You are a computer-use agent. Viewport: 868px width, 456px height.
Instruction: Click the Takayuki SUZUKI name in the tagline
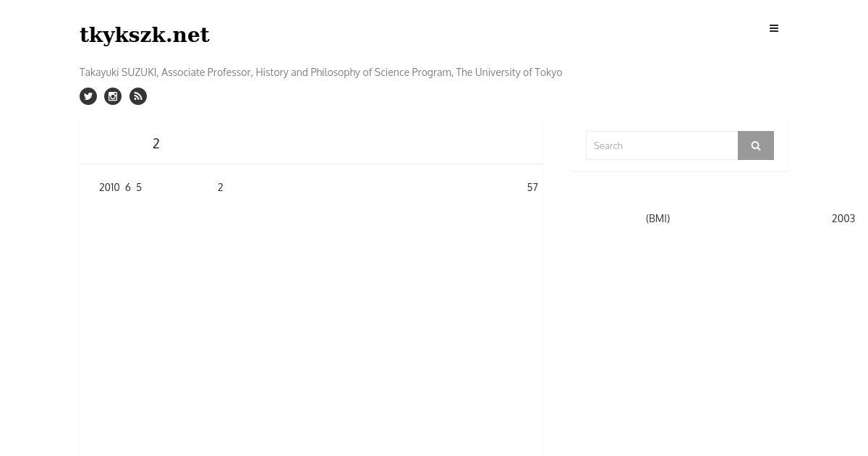(x=118, y=72)
